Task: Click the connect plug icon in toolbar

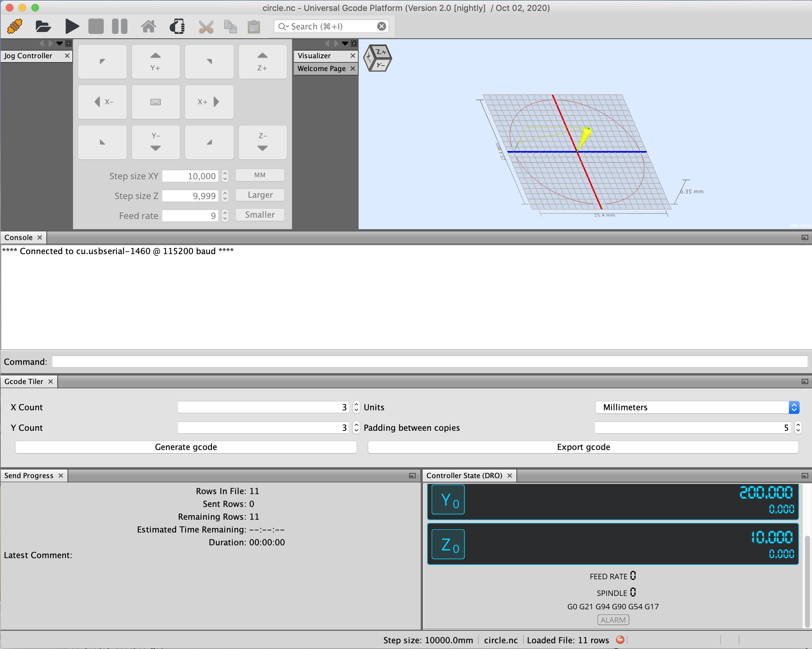Action: 15,26
